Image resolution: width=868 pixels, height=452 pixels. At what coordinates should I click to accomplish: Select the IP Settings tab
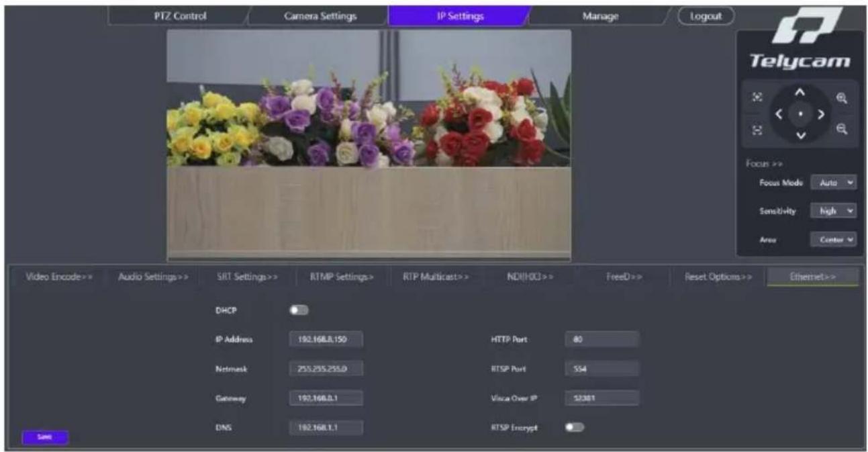point(460,16)
